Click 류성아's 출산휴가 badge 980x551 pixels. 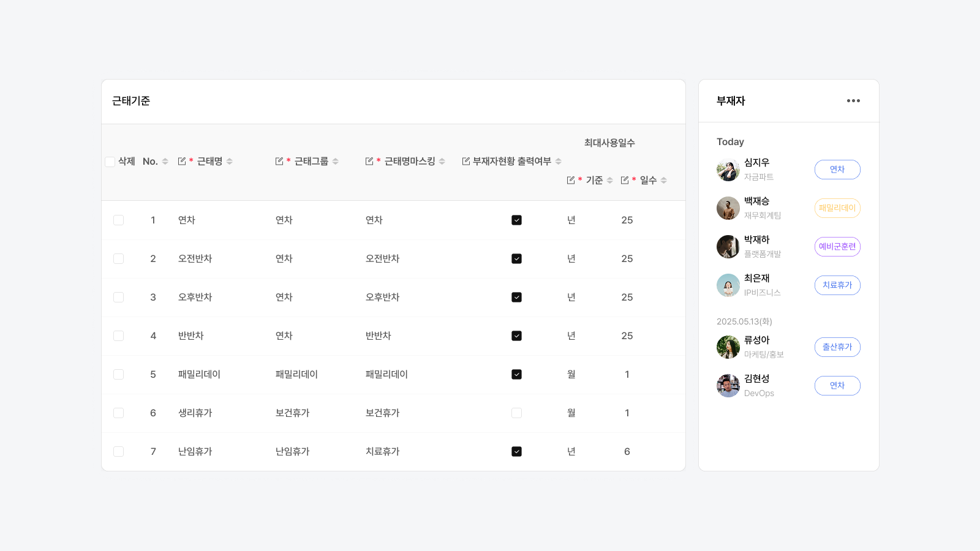837,347
